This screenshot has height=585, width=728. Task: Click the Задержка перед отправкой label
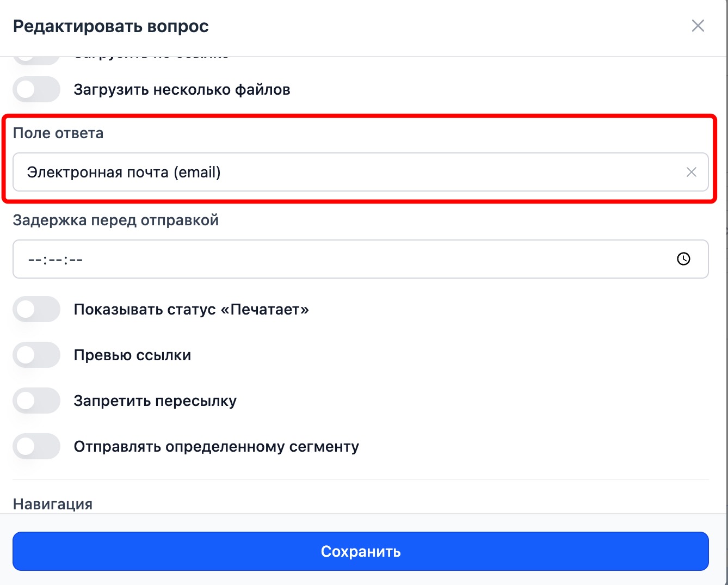(116, 220)
